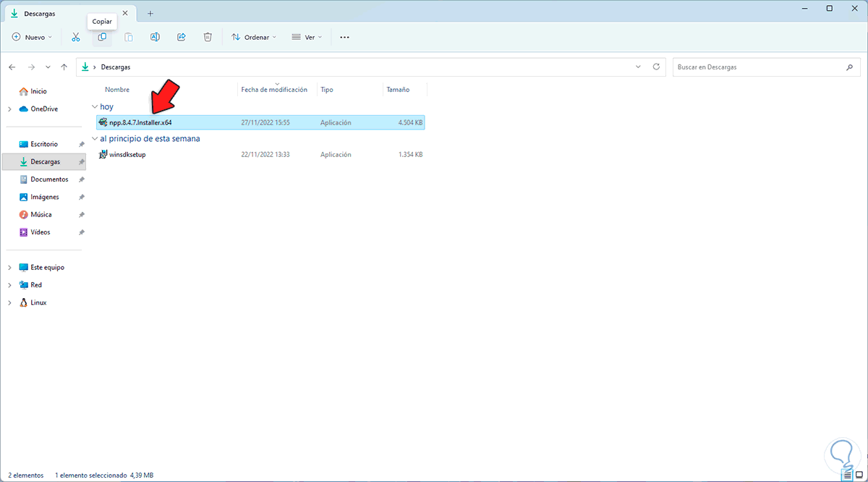Click the pin icon next to Documentos

(82, 179)
